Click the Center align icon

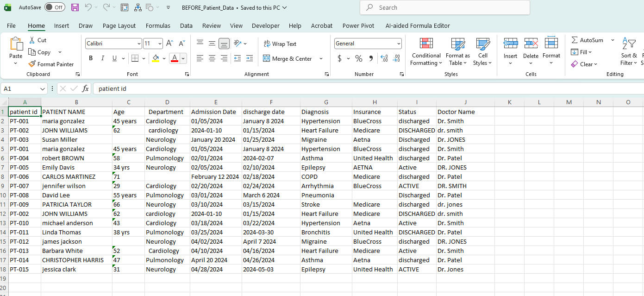[x=212, y=58]
